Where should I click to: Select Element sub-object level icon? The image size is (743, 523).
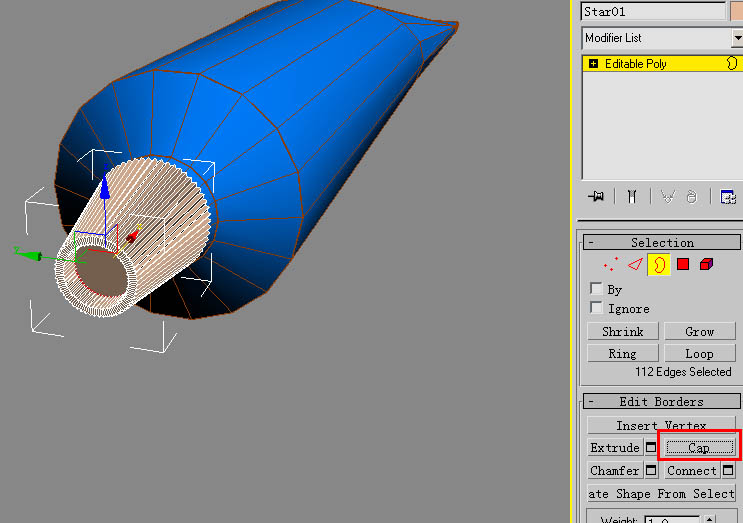pos(706,264)
